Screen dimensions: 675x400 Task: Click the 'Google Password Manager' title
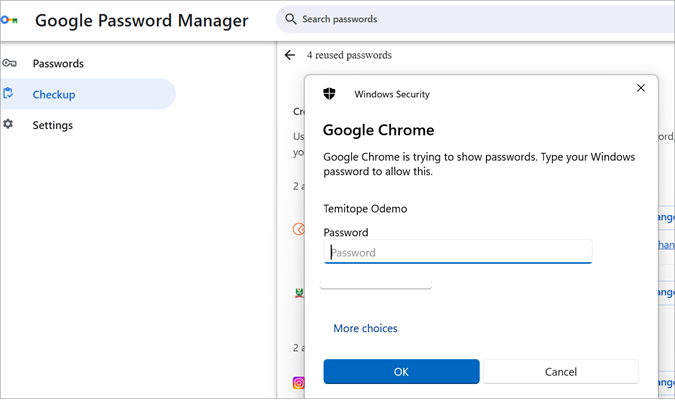[142, 21]
